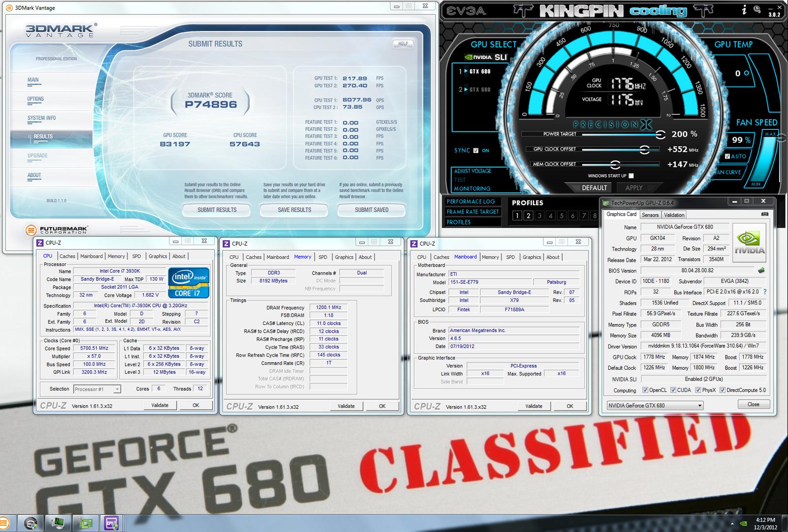Viewport: 788px width, 532px height.
Task: Open OPTIONS in 3DMark sidebar
Action: tap(35, 99)
